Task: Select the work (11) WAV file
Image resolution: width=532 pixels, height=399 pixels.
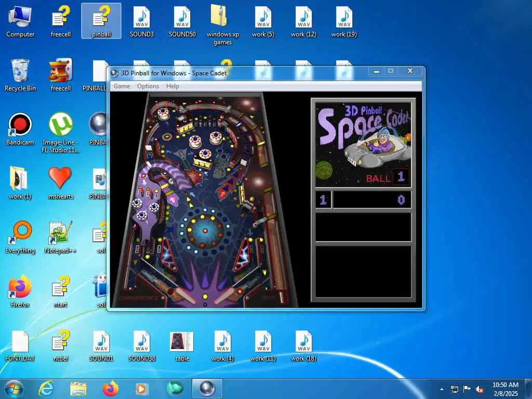Action: click(263, 345)
